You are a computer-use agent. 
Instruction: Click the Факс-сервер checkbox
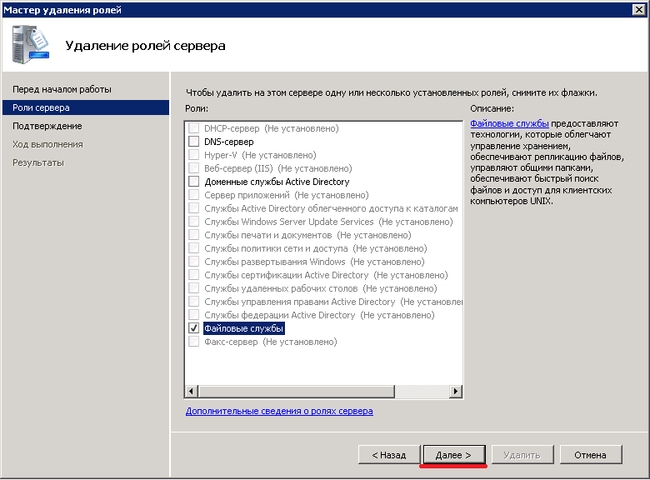194,342
